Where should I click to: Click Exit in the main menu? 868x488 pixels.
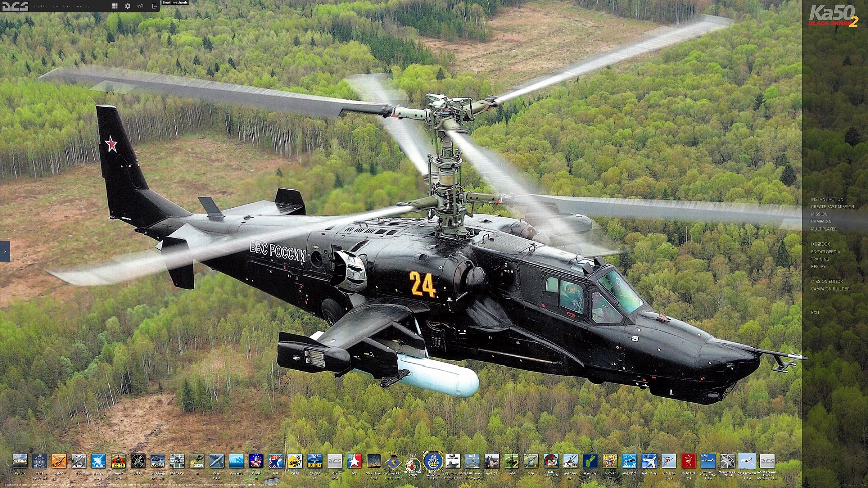(815, 313)
